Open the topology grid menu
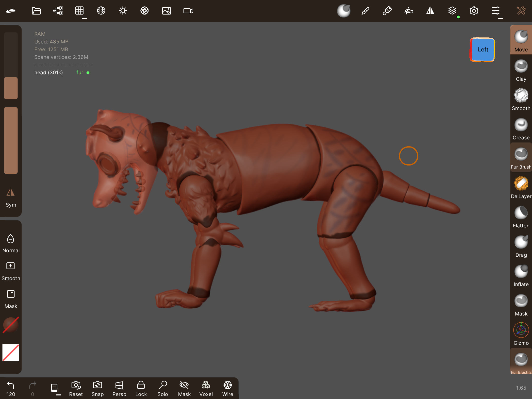The height and width of the screenshot is (399, 532). (80, 11)
